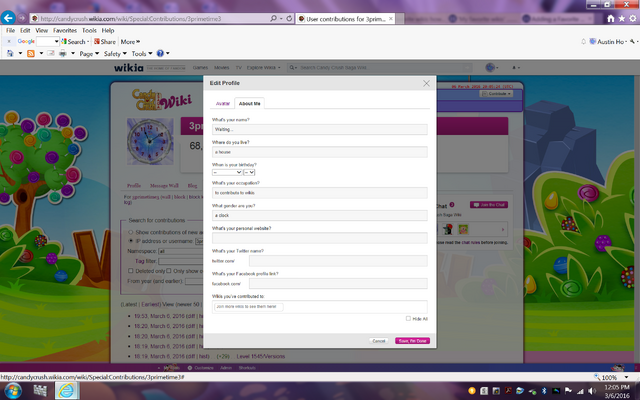Click the volume speaker tray icon

point(592,391)
